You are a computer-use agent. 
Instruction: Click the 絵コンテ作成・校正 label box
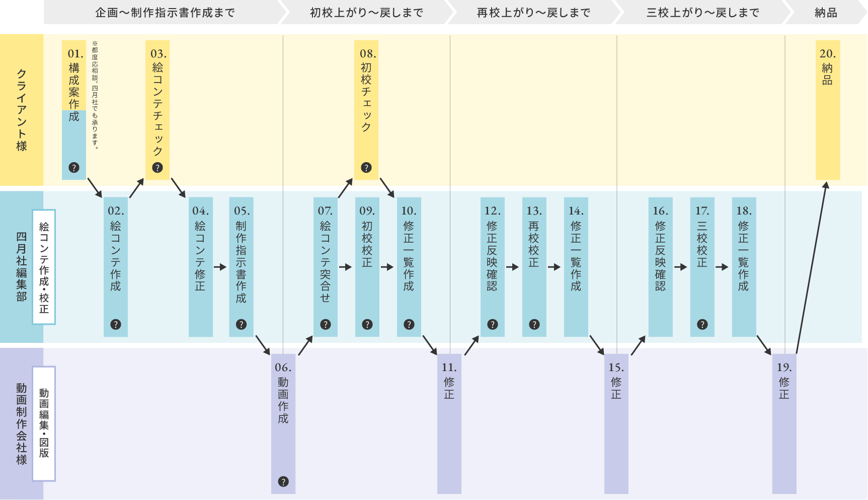[44, 267]
